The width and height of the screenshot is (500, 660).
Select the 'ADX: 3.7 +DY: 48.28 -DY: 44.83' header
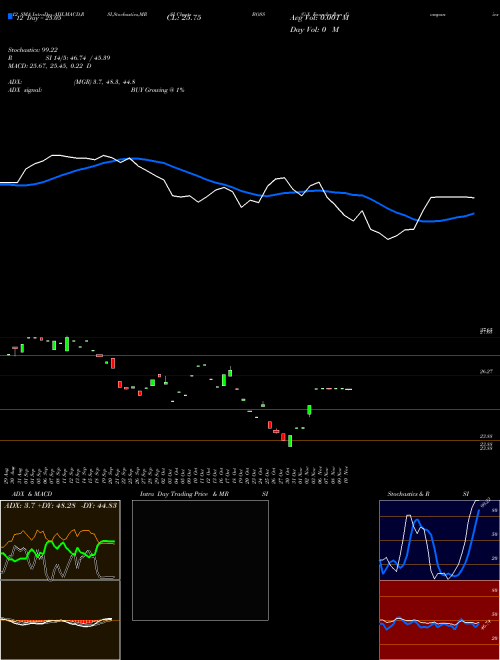[60, 505]
